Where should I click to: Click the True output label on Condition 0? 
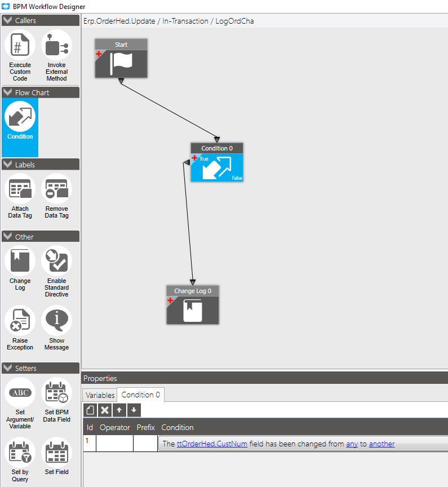(x=203, y=159)
